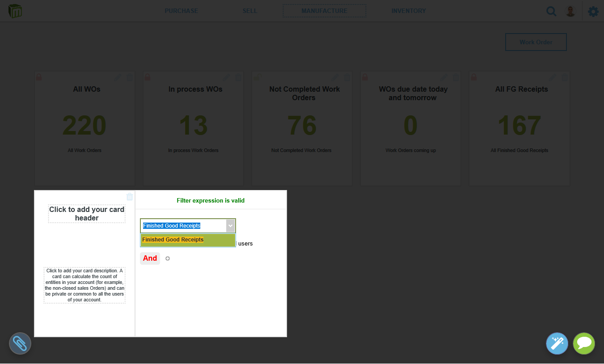
Task: Click 'All Finished Good Receipts' caption
Action: click(519, 150)
